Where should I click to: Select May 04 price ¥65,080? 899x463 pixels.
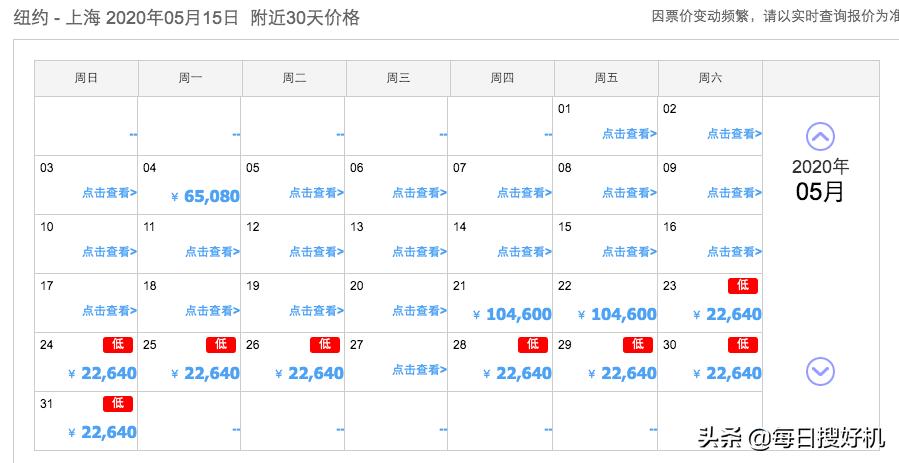pyautogui.click(x=205, y=197)
